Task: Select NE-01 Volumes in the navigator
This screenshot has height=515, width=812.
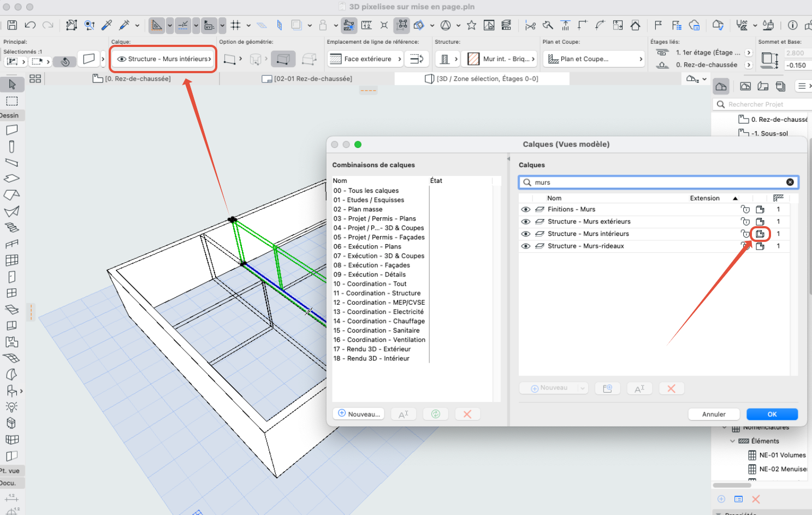Action: click(x=777, y=455)
